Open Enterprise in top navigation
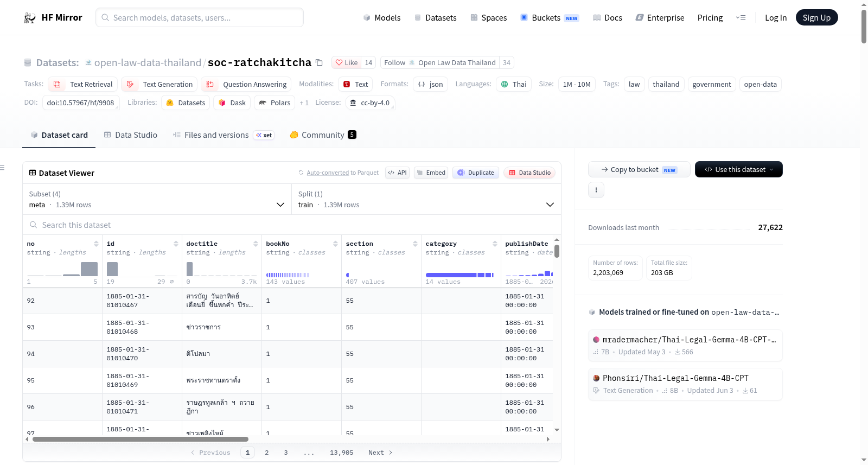Viewport: 868px width, 465px height. point(660,18)
